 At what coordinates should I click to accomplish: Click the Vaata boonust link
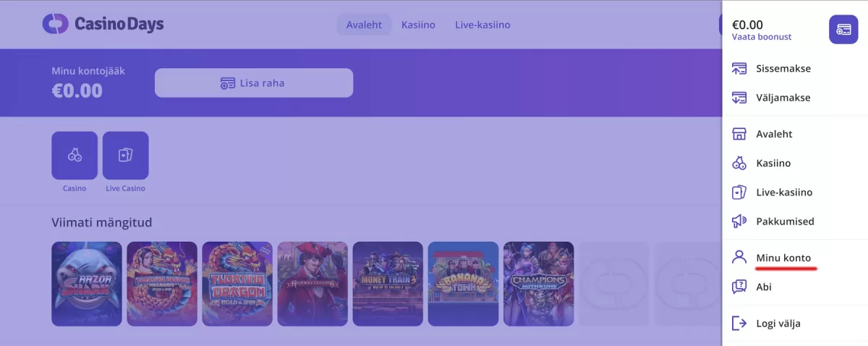(762, 37)
